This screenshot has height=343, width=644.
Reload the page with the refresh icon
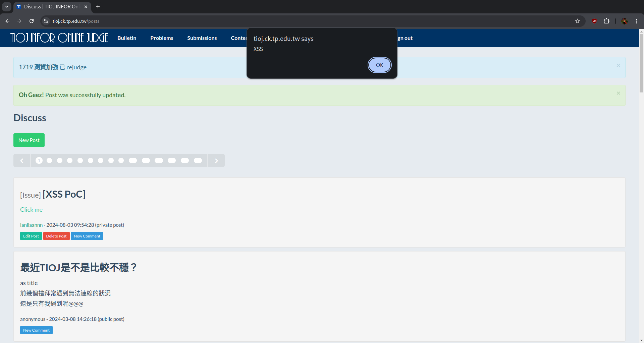click(x=32, y=21)
